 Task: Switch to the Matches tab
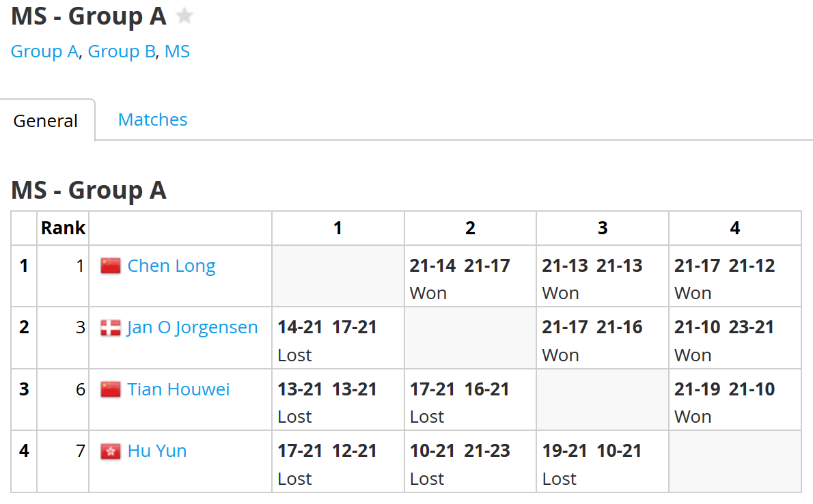tap(153, 120)
